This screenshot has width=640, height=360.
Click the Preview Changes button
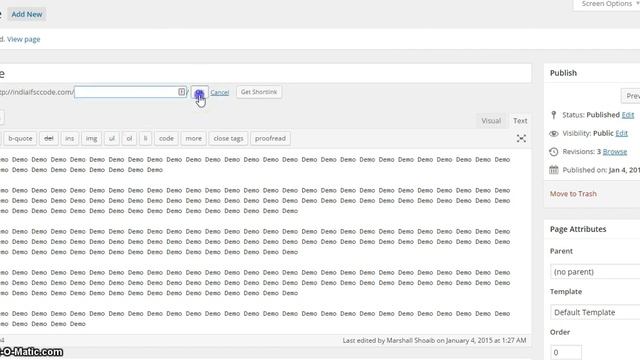click(x=631, y=96)
